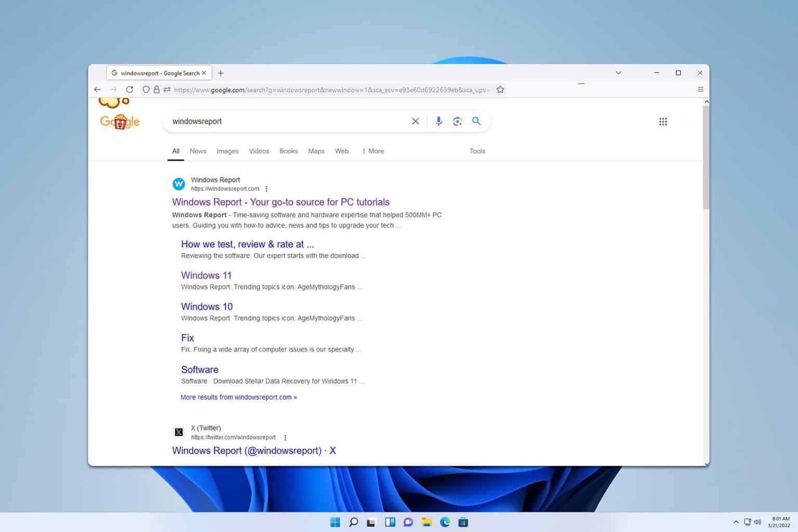Screen dimensions: 798x532
Task: Click the https://windowsreport.com URL text
Action: (225, 189)
